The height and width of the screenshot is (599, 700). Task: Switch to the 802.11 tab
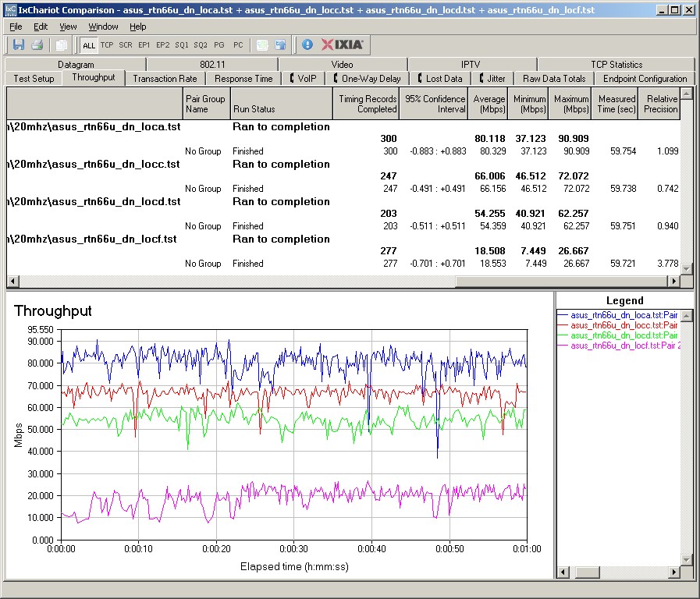212,65
